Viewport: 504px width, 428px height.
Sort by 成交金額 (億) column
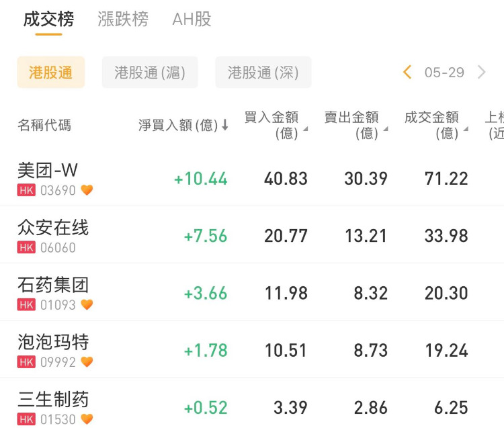[436, 125]
